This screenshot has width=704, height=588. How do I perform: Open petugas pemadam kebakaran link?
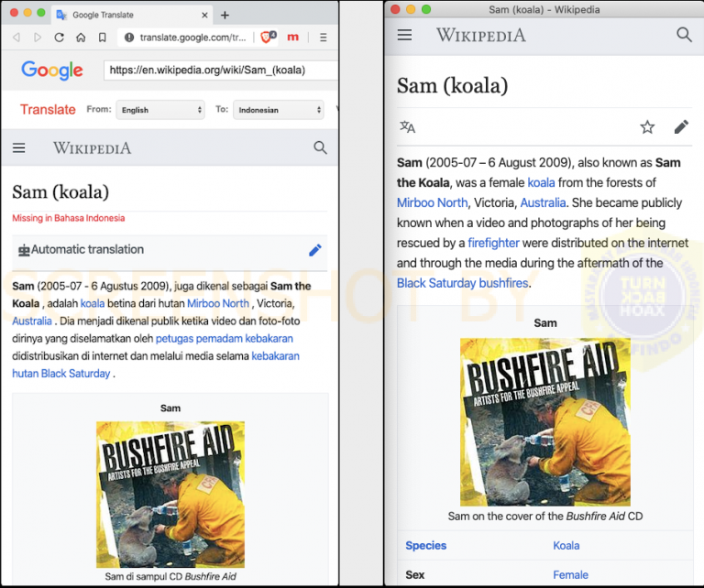[x=224, y=339]
